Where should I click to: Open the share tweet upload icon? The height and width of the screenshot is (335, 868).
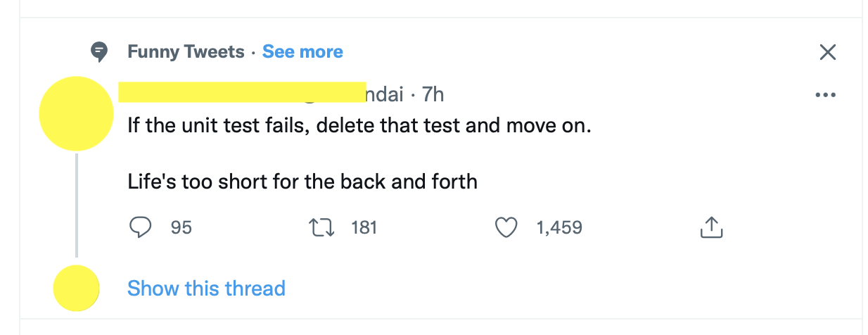[x=712, y=227]
